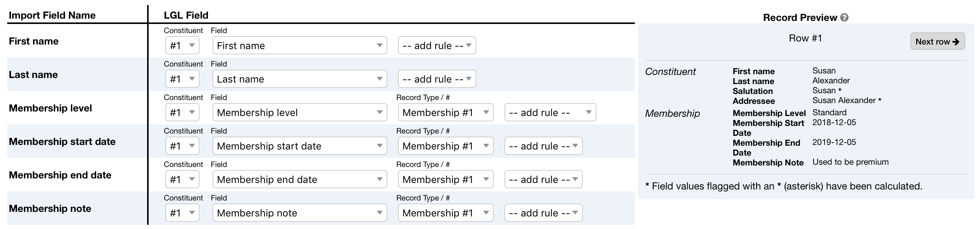Expand Membership end date field dropdown
Screen dimensions: 980x229
300,180
